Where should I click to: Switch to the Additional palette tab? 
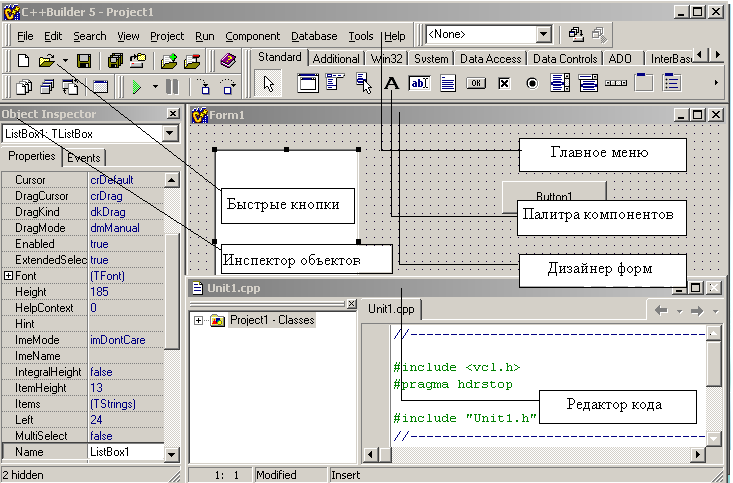click(336, 59)
